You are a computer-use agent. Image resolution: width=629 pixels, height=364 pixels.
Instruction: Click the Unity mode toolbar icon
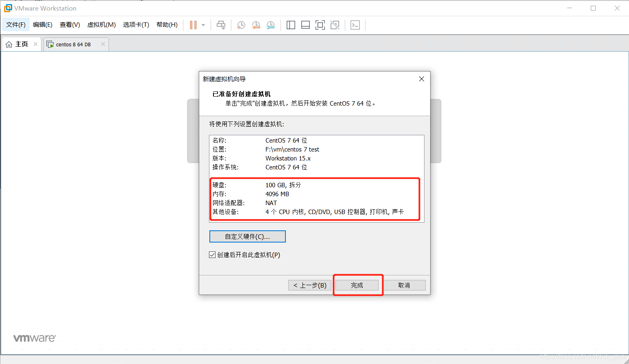click(x=335, y=25)
